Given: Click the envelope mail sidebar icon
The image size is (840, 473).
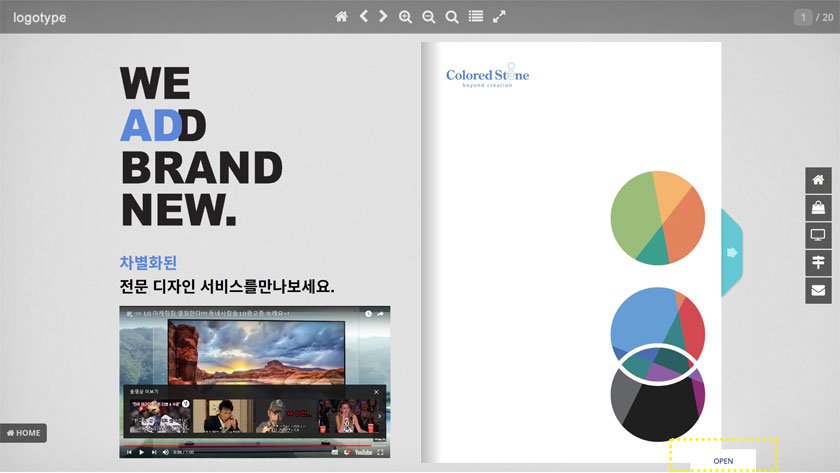Looking at the screenshot, I should (x=818, y=291).
